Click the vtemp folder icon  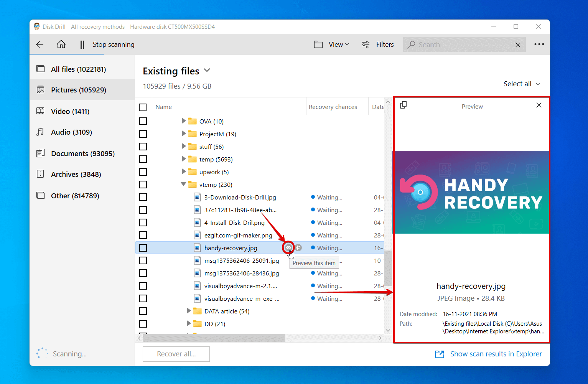click(x=193, y=185)
